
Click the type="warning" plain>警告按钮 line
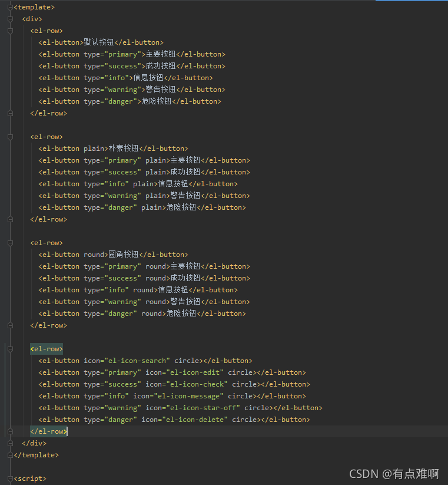pyautogui.click(x=144, y=196)
